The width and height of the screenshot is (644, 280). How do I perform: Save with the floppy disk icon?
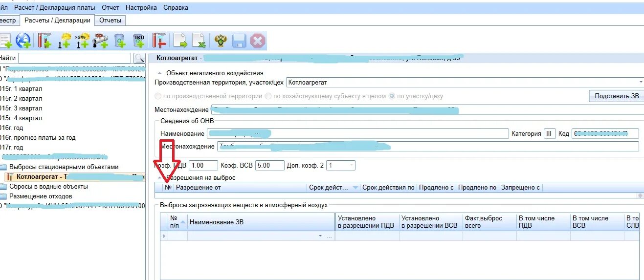coord(239,41)
